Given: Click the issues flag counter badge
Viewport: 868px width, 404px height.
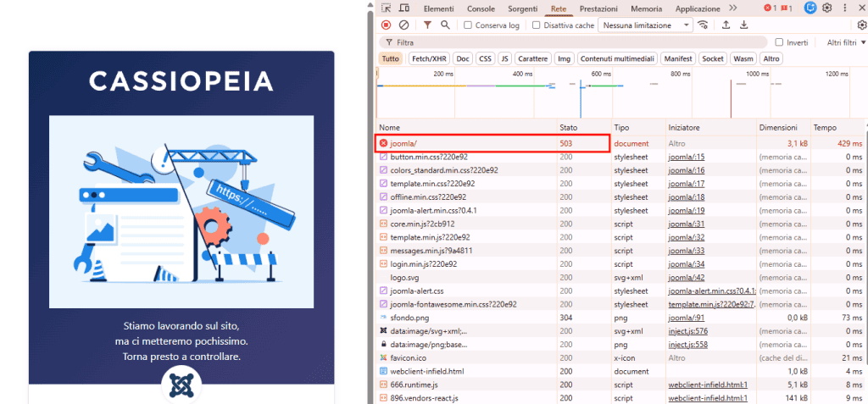Looking at the screenshot, I should 787,8.
